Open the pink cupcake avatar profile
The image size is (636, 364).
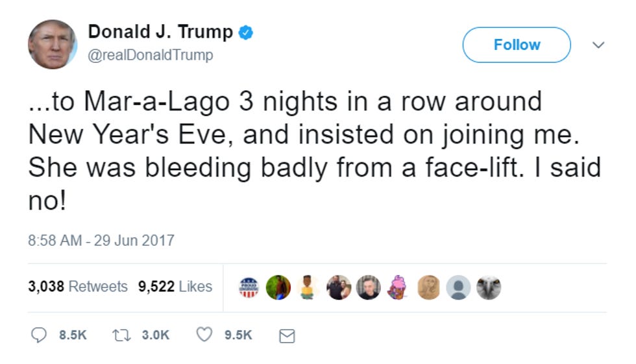pos(398,287)
